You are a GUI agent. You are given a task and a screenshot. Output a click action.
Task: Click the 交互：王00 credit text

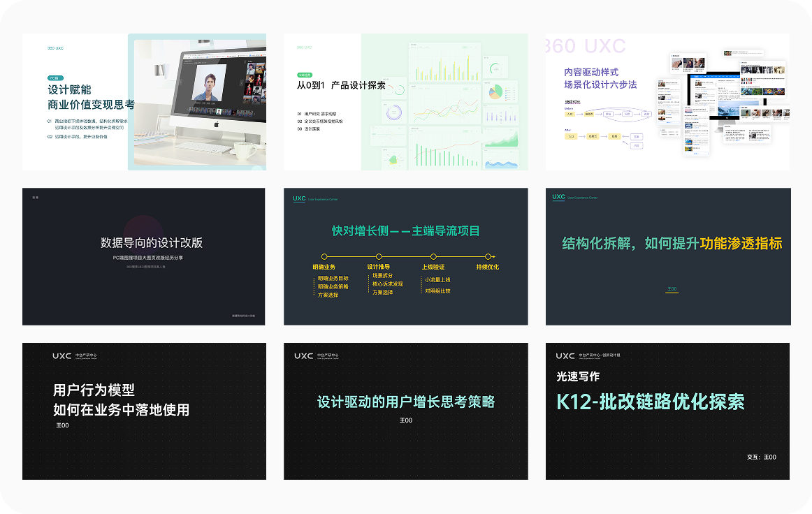(x=761, y=457)
